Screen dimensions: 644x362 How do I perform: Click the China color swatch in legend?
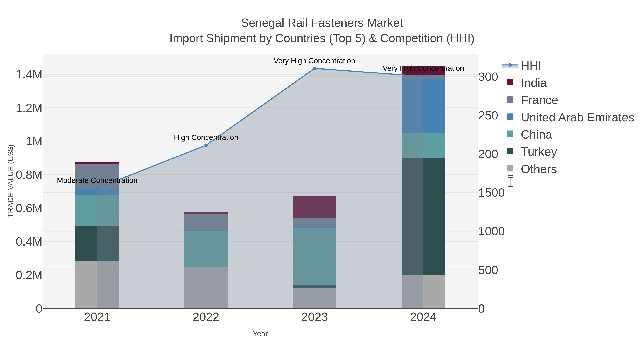[510, 134]
